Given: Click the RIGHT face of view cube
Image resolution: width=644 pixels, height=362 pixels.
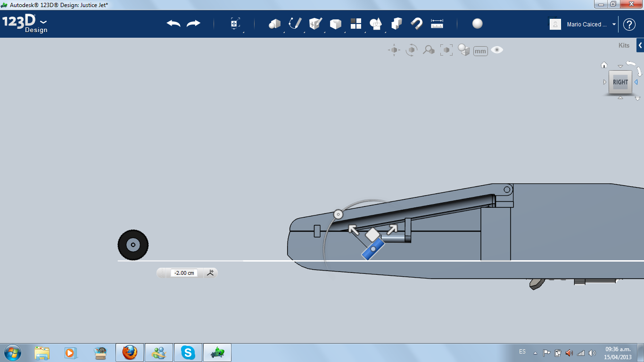Looking at the screenshot, I should tap(620, 82).
